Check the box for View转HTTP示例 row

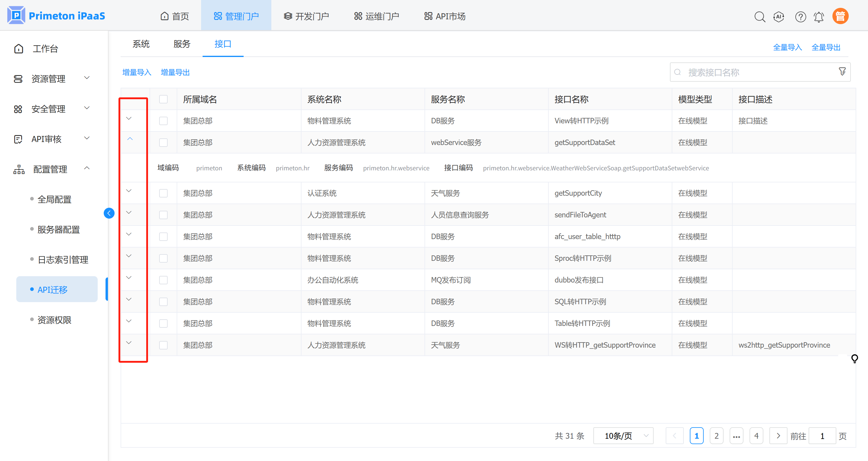(163, 121)
